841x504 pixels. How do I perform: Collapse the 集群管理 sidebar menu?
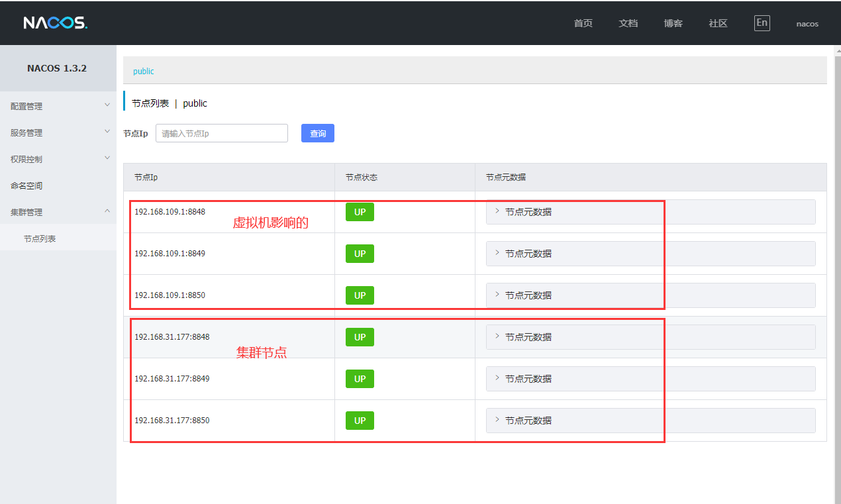point(58,212)
